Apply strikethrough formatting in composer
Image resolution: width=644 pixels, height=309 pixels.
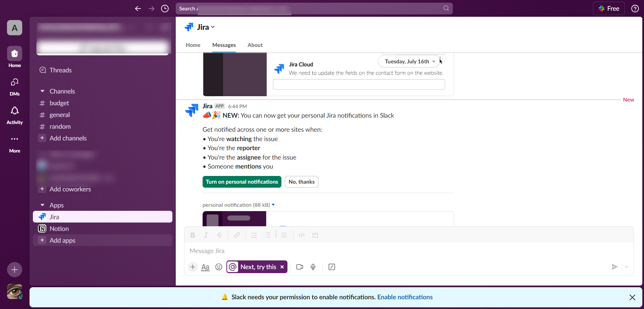point(219,235)
